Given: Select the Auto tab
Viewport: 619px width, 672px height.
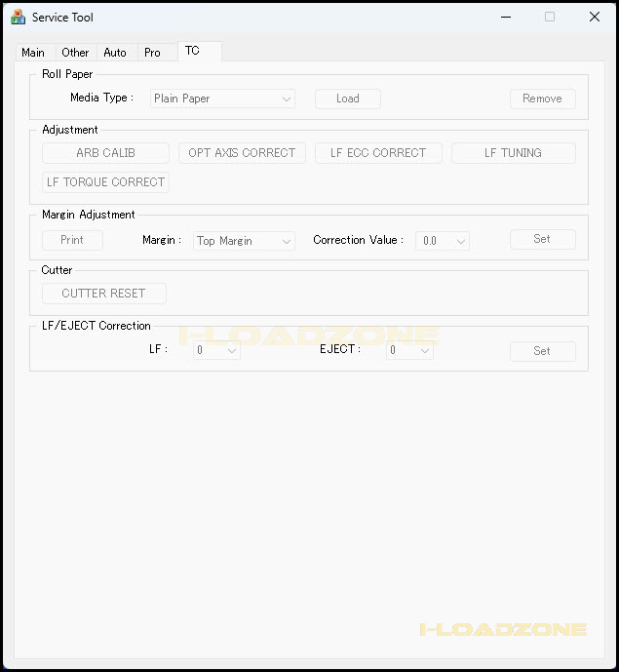Looking at the screenshot, I should click(x=115, y=53).
